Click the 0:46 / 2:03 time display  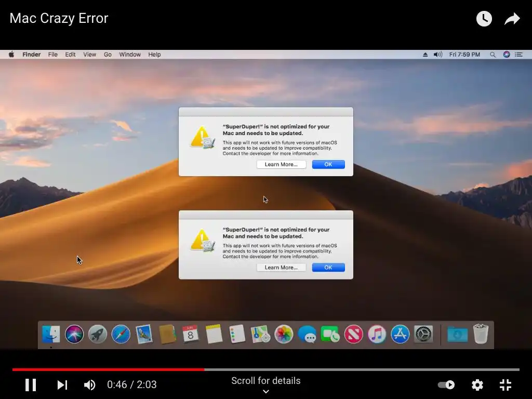(131, 385)
